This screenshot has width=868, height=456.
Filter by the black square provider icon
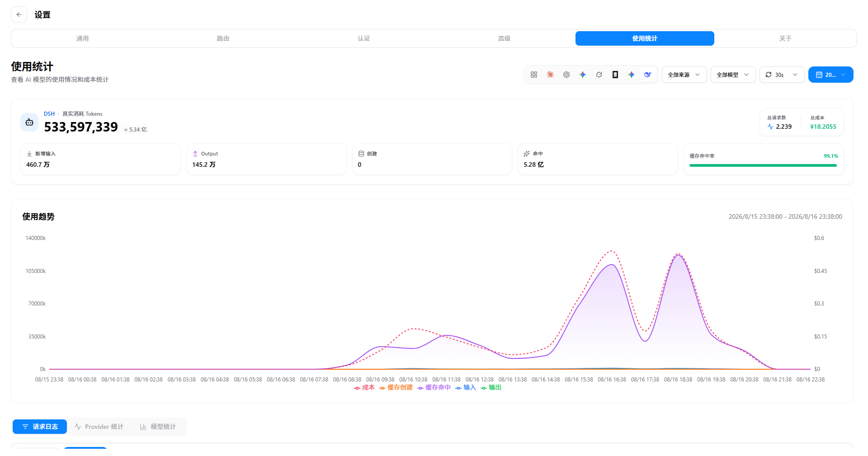(615, 75)
